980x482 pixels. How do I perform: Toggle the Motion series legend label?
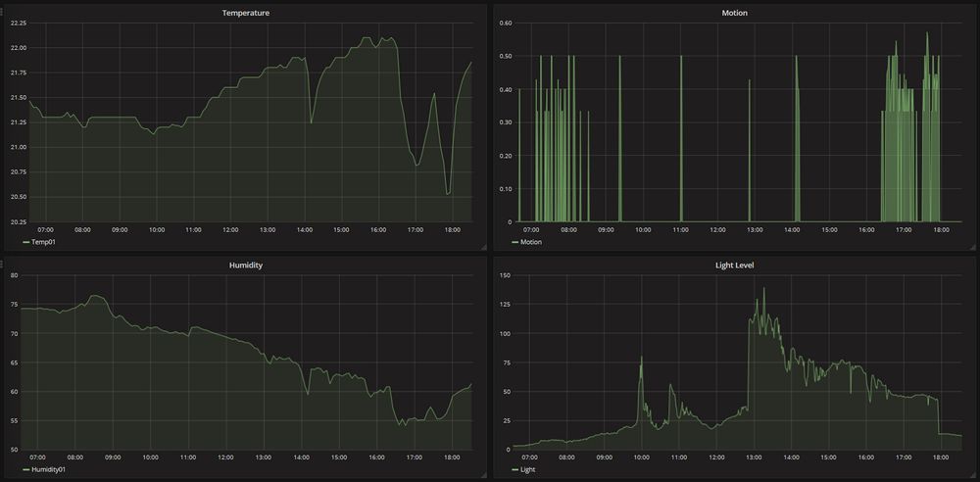pos(531,242)
